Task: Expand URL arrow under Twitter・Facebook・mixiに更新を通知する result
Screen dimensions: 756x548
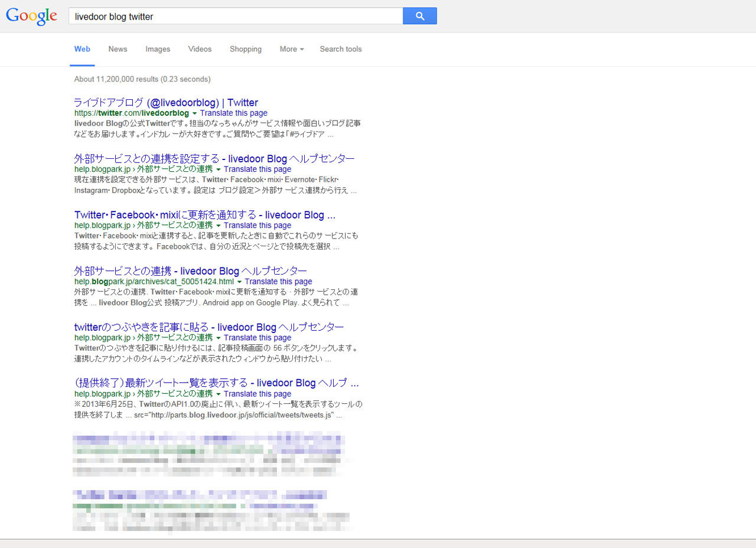Action: (218, 226)
